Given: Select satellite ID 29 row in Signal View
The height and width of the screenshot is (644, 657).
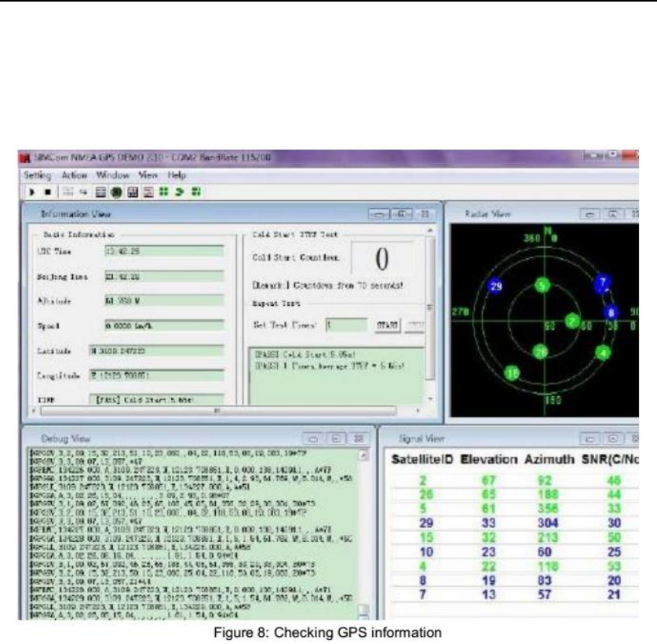Looking at the screenshot, I should point(515,523).
